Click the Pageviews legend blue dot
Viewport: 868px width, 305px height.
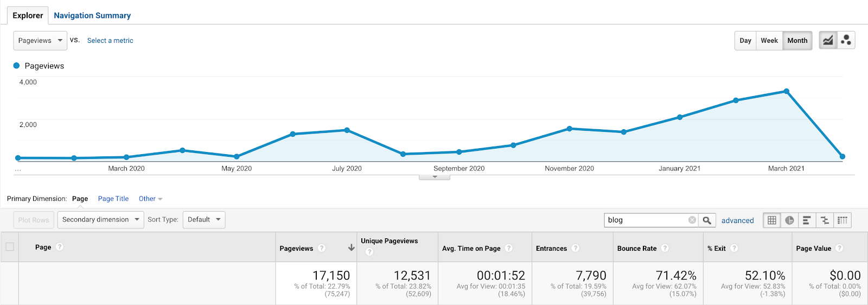pyautogui.click(x=16, y=66)
